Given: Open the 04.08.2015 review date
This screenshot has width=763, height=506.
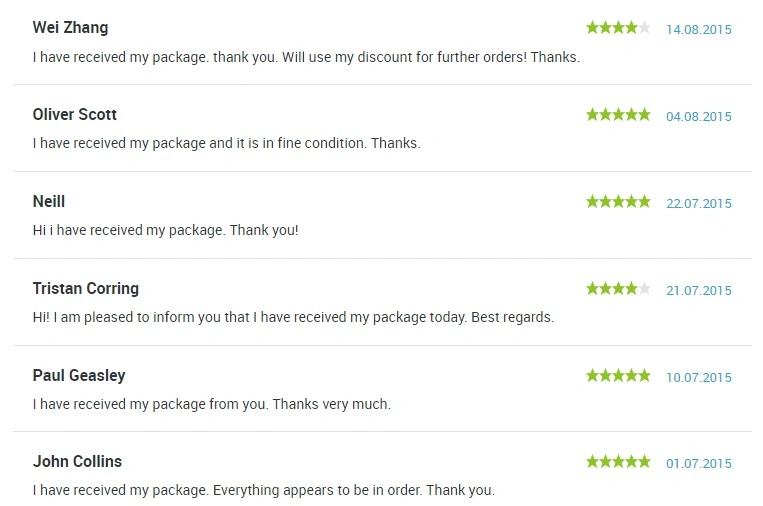Looking at the screenshot, I should tap(699, 117).
